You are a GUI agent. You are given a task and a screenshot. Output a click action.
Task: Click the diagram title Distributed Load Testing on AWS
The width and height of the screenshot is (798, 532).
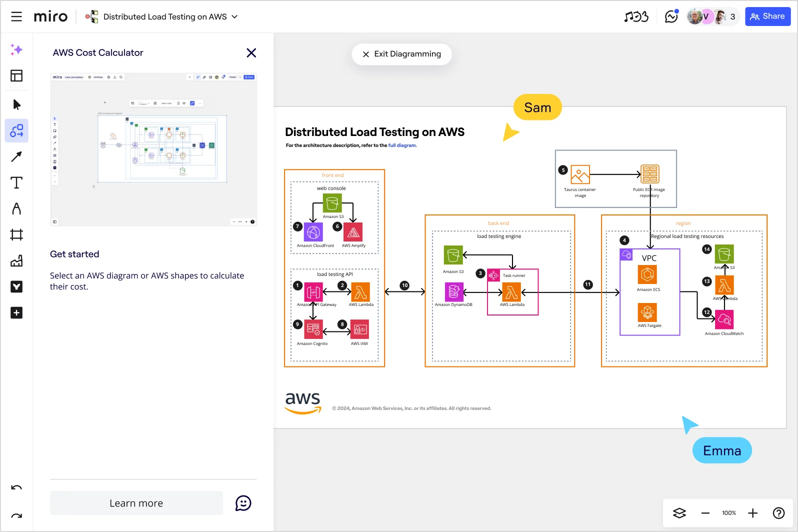pos(374,132)
